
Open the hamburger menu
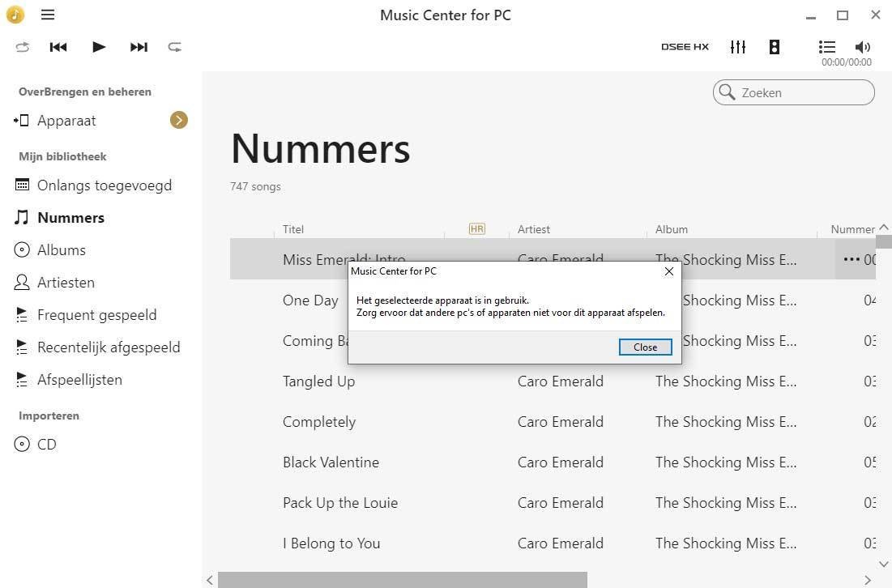(48, 15)
